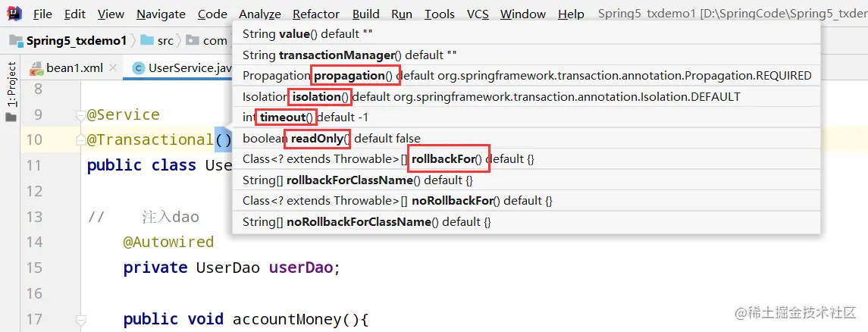Switch to bean1.xml tab
The height and width of the screenshot is (332, 868).
pyautogui.click(x=75, y=68)
